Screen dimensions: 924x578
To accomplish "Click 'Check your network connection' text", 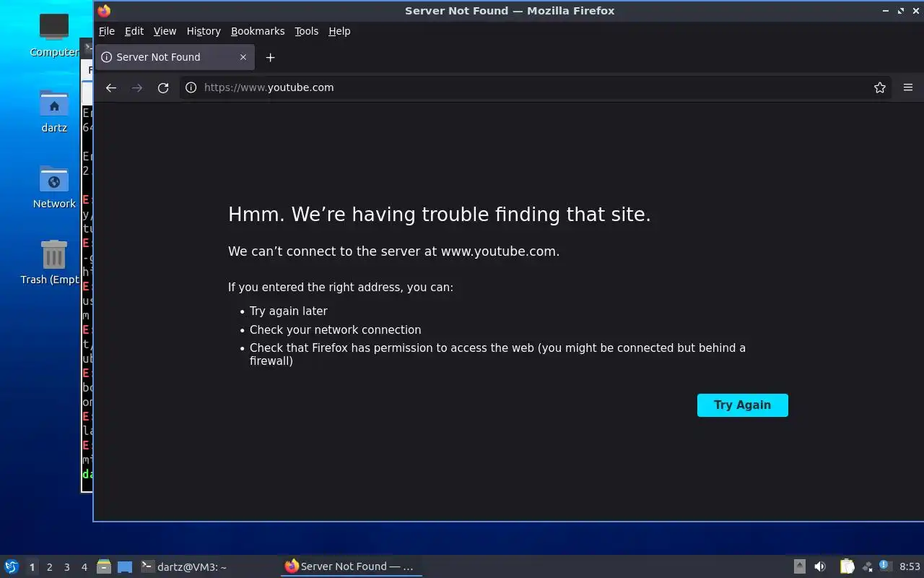I will (335, 329).
